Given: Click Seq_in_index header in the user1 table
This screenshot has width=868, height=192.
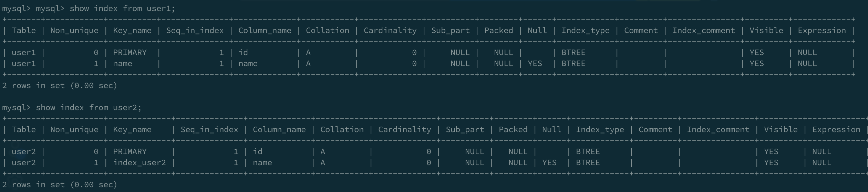Looking at the screenshot, I should pyautogui.click(x=195, y=30).
